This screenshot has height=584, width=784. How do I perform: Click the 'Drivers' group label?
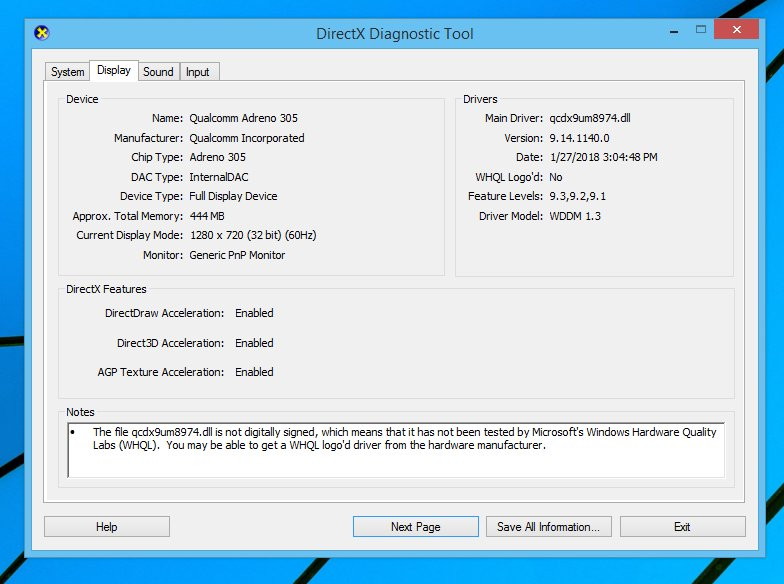pyautogui.click(x=480, y=99)
